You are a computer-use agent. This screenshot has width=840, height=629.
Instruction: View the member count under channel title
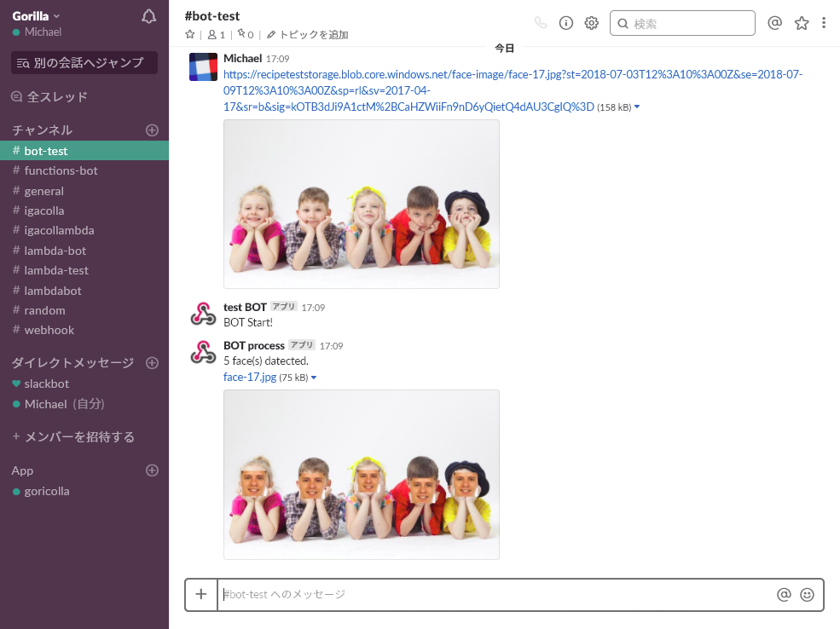click(x=217, y=35)
